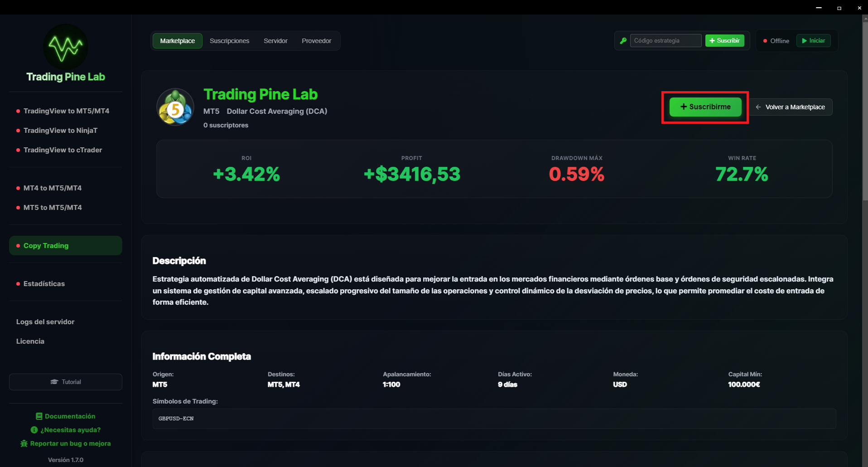Click the MetaTrader 5 strategy avatar icon
The height and width of the screenshot is (467, 868).
tap(175, 107)
